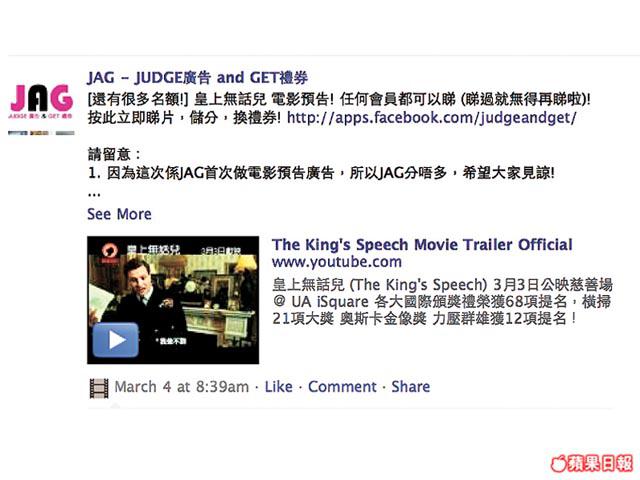Expand the post with See More

click(119, 214)
